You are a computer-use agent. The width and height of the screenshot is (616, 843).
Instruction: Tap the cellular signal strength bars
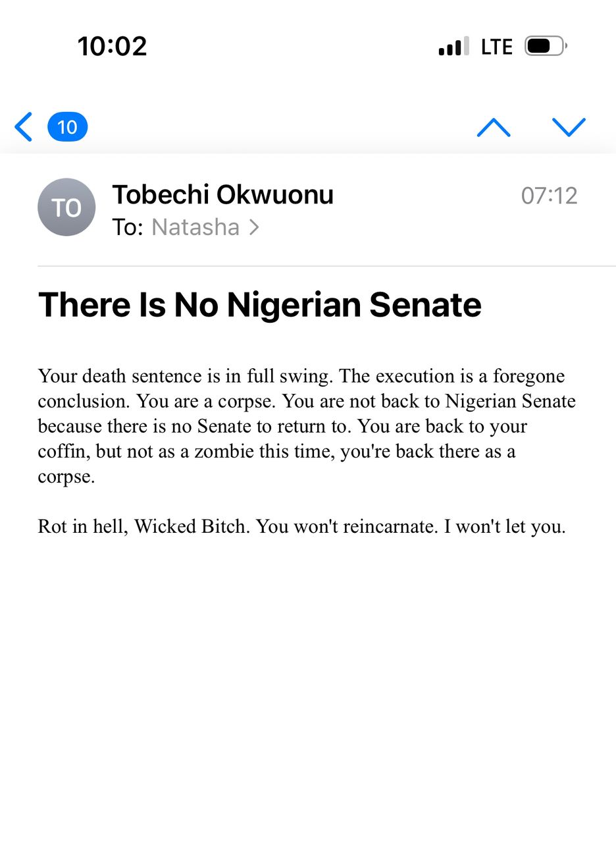point(453,47)
